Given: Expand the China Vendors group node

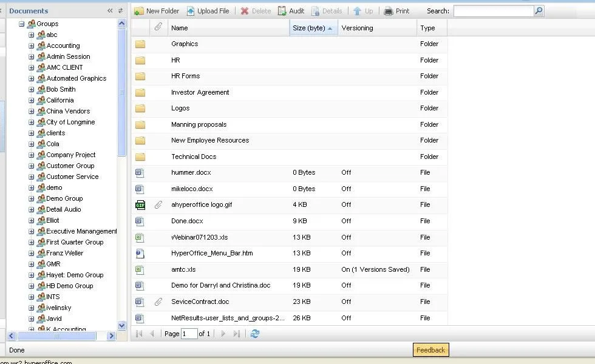Looking at the screenshot, I should [x=32, y=112].
